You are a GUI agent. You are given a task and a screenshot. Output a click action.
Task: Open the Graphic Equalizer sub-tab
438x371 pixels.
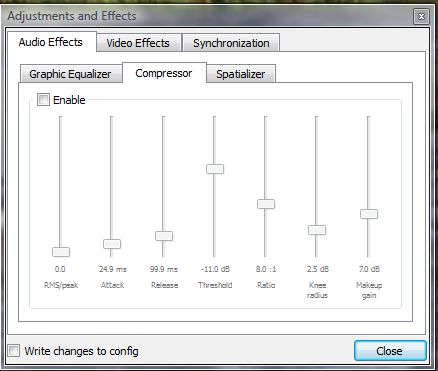(x=70, y=74)
